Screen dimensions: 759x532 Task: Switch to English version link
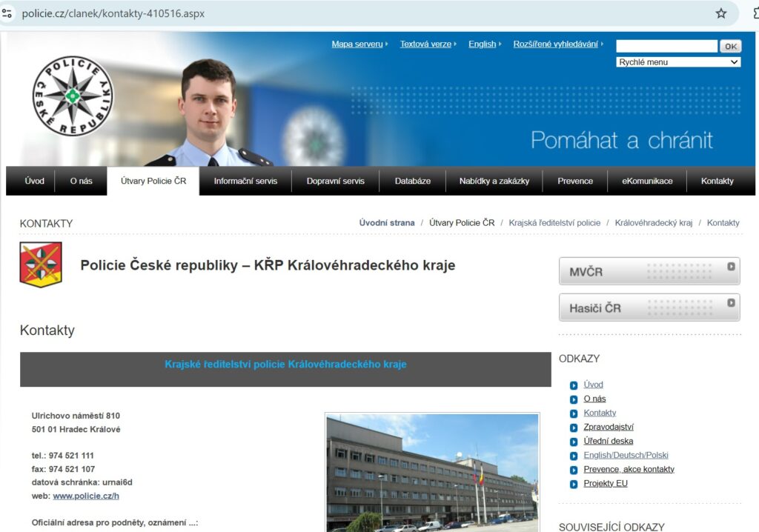[482, 44]
